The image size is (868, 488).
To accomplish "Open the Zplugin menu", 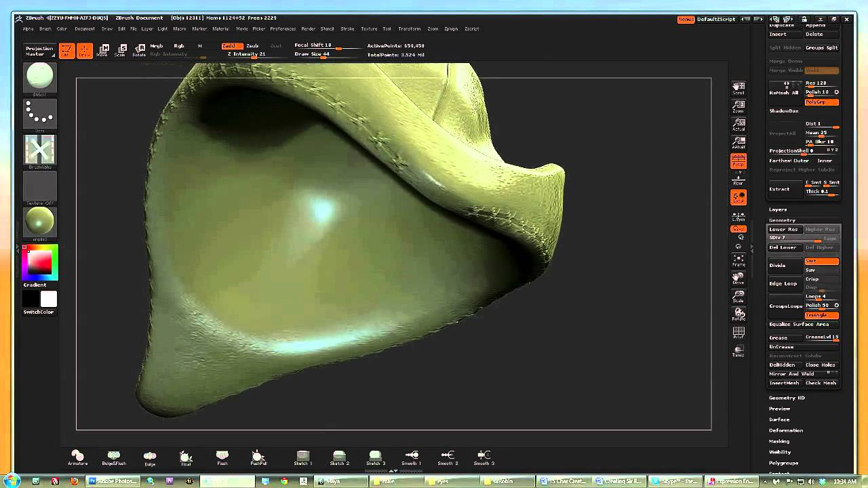I will (451, 29).
